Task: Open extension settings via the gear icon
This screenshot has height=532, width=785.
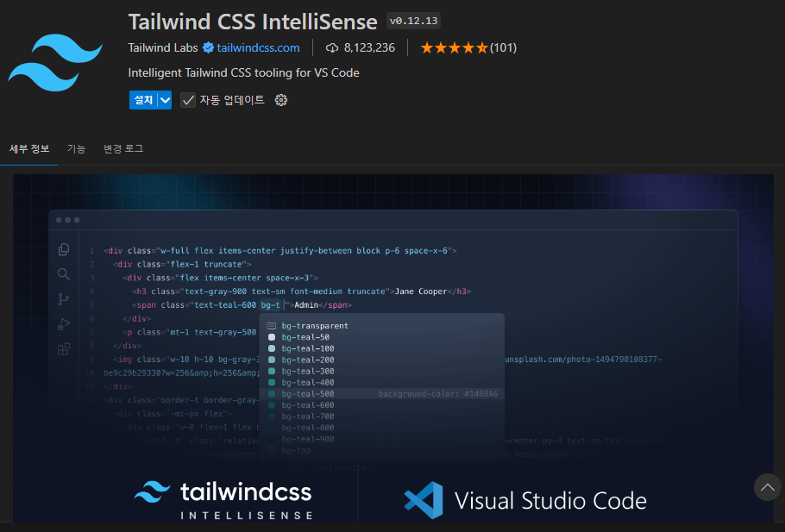Action: click(280, 101)
